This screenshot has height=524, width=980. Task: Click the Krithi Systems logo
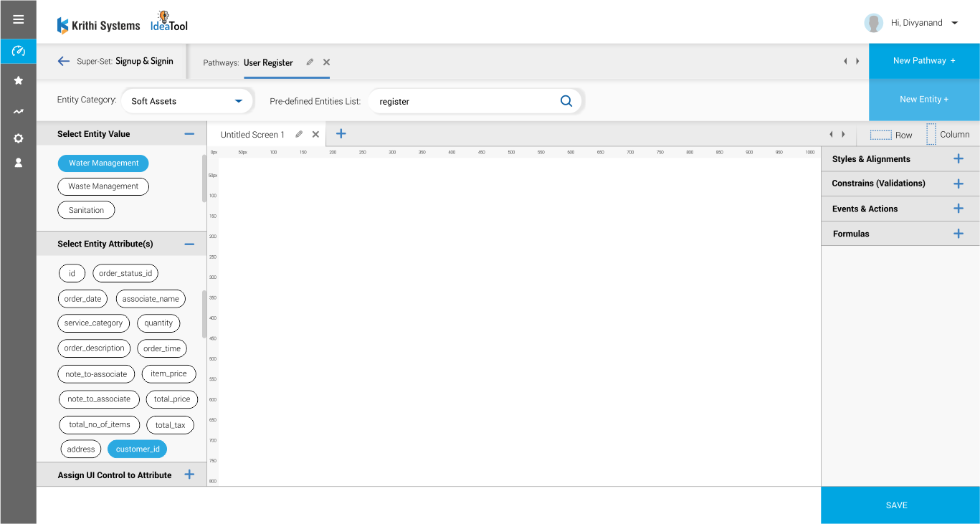99,26
